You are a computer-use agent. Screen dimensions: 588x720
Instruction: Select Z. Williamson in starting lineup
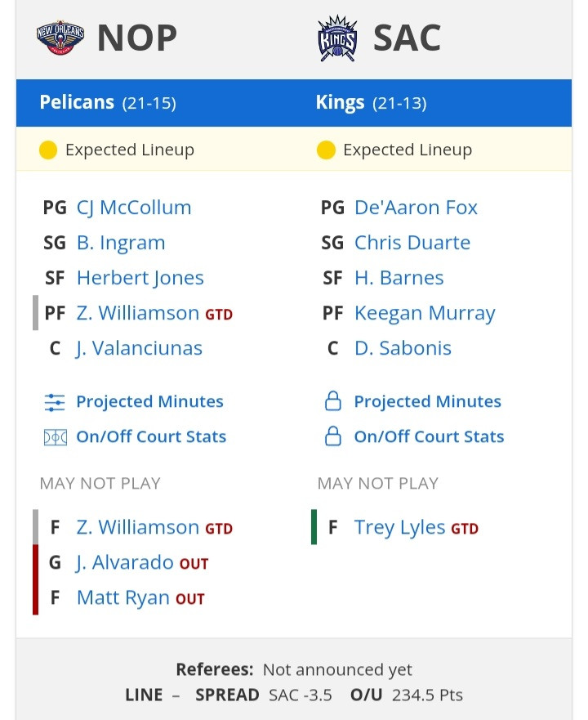[x=138, y=313]
